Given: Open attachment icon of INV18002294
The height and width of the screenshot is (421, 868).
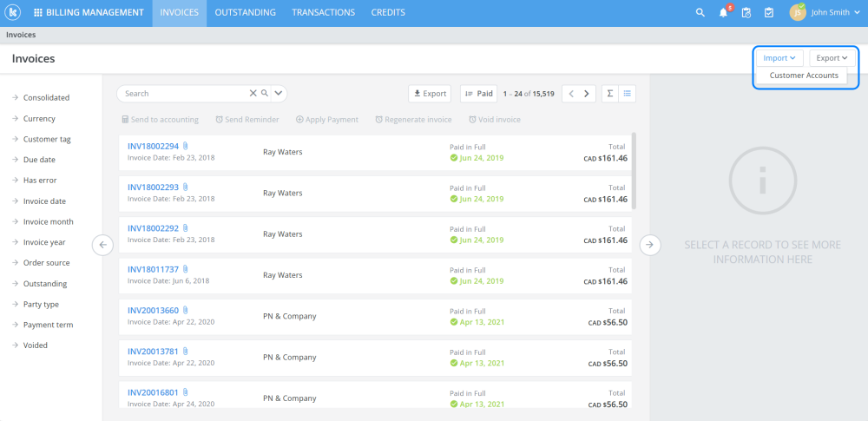Looking at the screenshot, I should click(186, 146).
